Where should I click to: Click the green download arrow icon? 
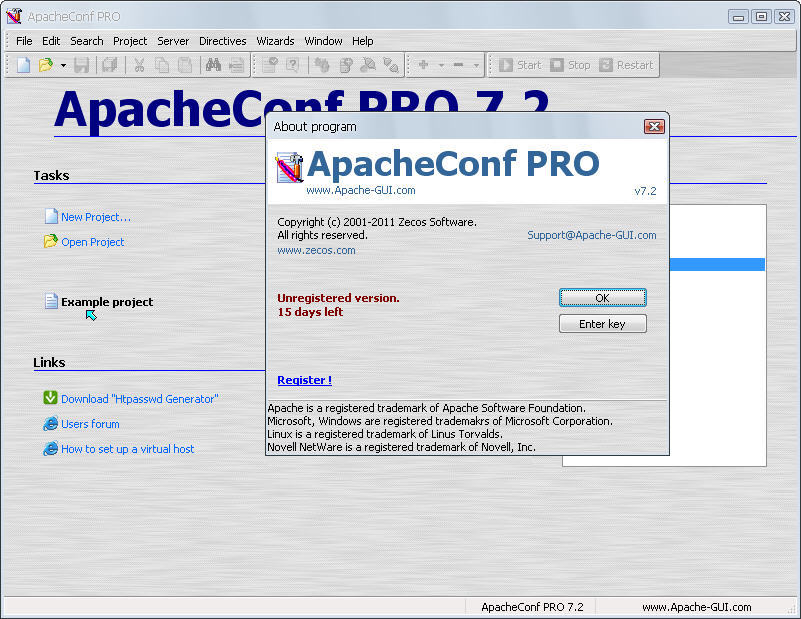[51, 397]
